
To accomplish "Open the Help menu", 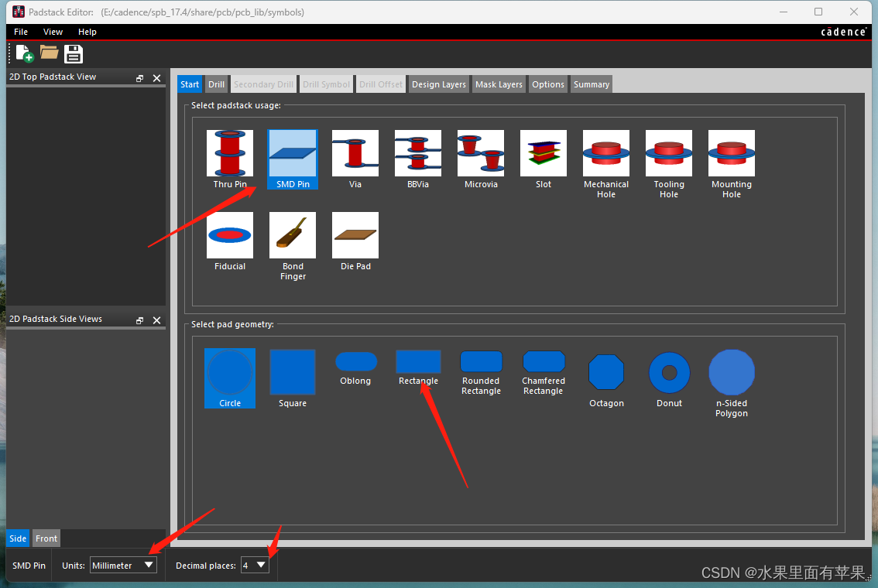I will tap(87, 32).
